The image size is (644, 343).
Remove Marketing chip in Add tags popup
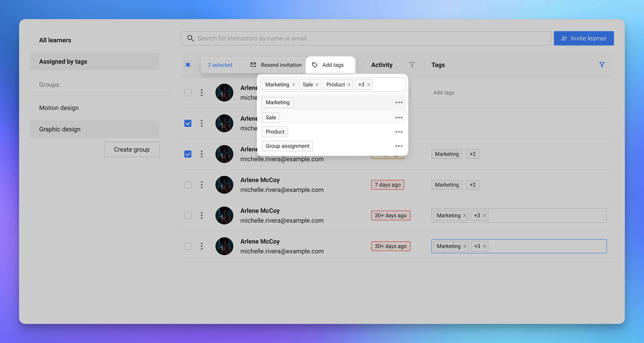tap(293, 85)
